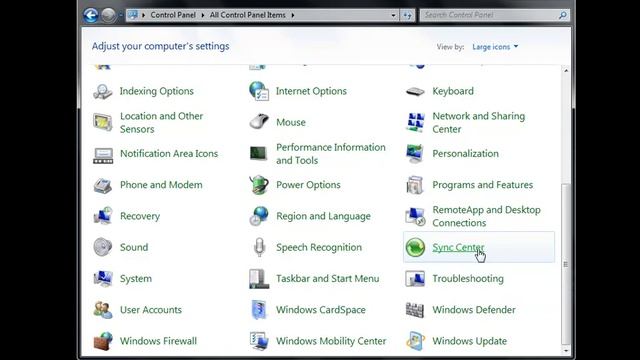This screenshot has width=640, height=360.
Task: Click the Forward navigation button
Action: pyautogui.click(x=109, y=15)
